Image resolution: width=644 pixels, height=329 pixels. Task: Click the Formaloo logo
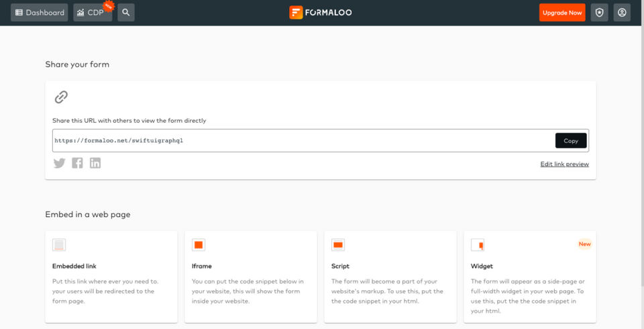[321, 13]
